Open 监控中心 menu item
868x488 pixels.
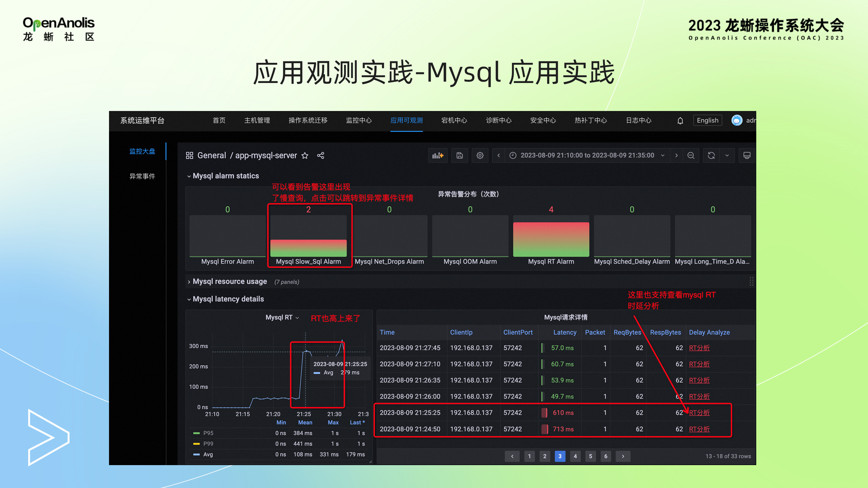tap(359, 121)
